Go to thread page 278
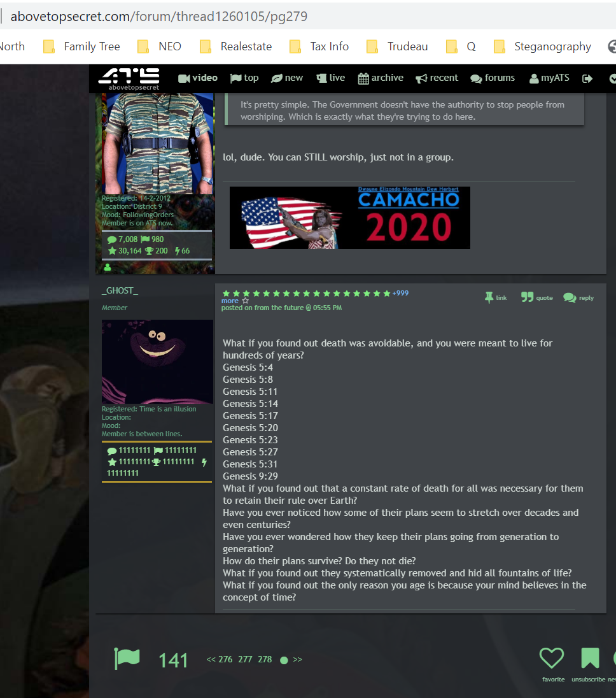 (x=265, y=659)
